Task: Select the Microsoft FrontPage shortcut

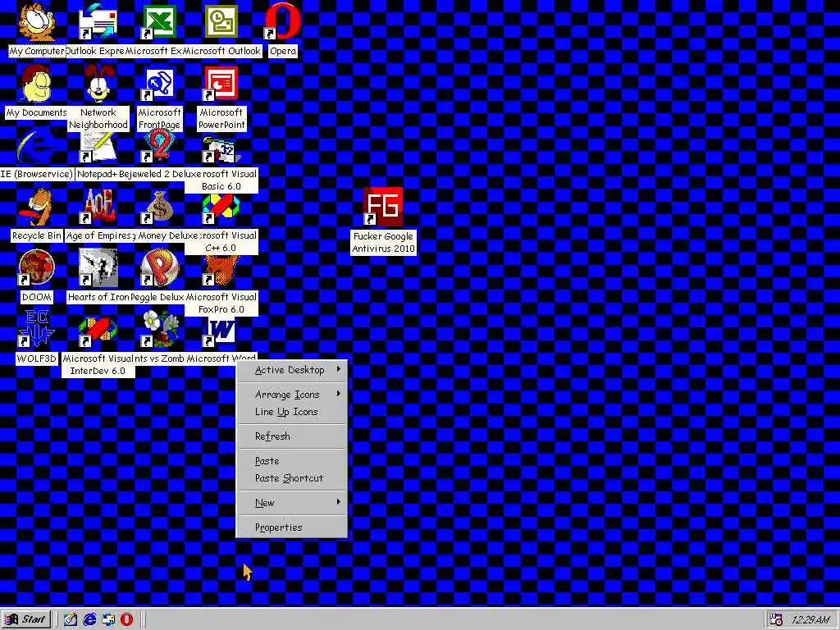Action: 159,84
